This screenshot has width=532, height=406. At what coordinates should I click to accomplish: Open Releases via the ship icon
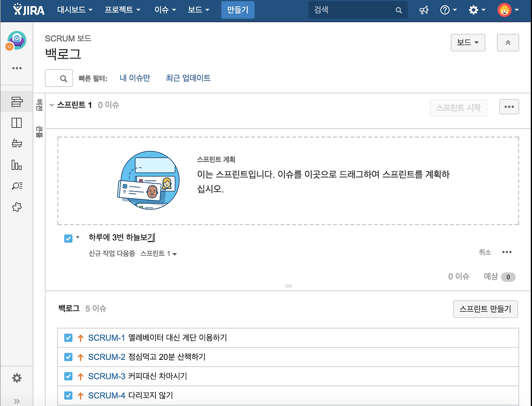click(x=17, y=143)
